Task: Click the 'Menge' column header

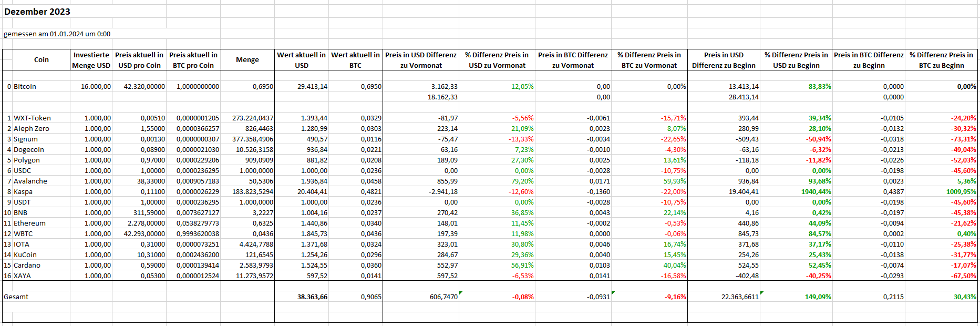Action: point(247,60)
